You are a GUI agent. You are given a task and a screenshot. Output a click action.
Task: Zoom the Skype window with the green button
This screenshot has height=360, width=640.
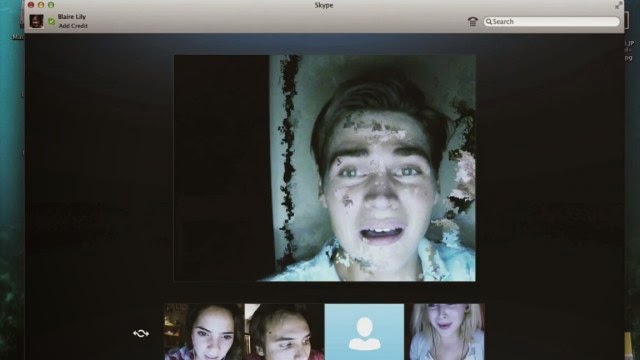51,5
